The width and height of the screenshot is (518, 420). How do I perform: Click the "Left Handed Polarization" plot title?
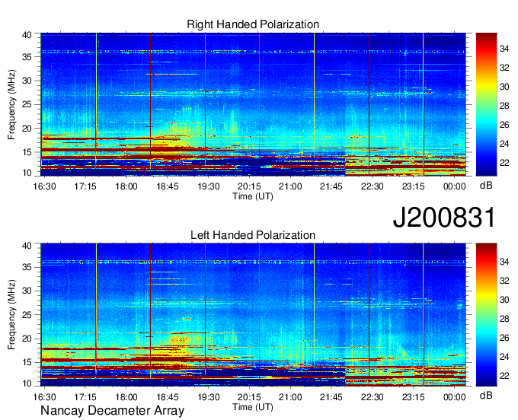click(x=253, y=235)
